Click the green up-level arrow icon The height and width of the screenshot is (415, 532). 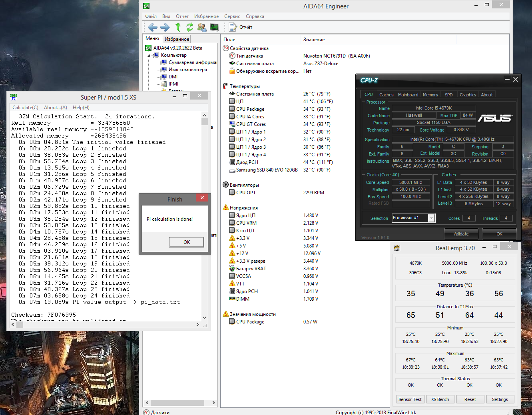pyautogui.click(x=178, y=27)
